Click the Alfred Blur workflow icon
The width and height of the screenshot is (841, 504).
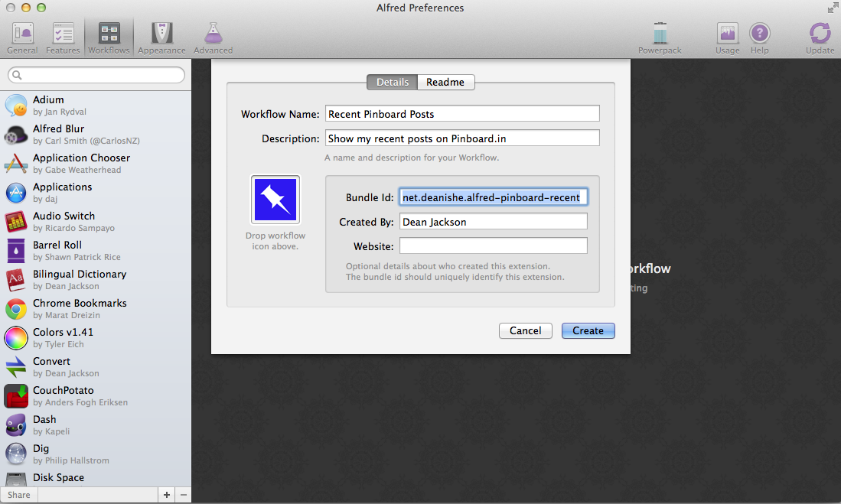click(x=16, y=134)
